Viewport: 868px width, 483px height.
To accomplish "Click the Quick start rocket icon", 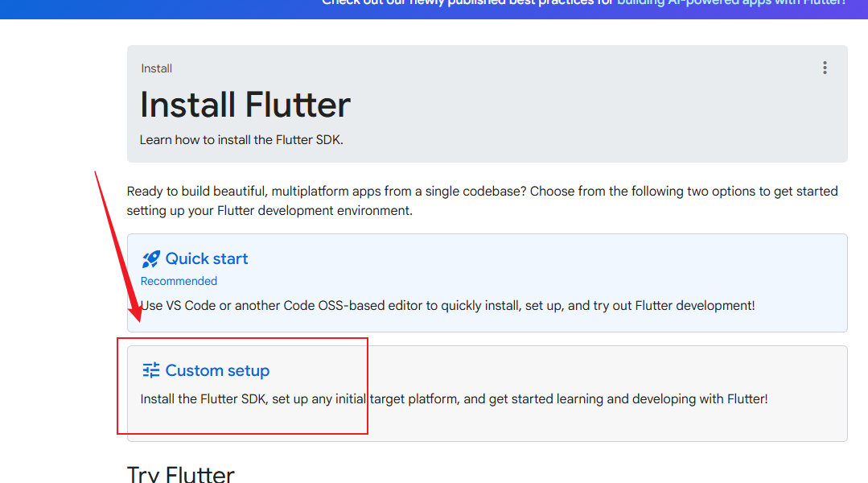I will click(150, 258).
